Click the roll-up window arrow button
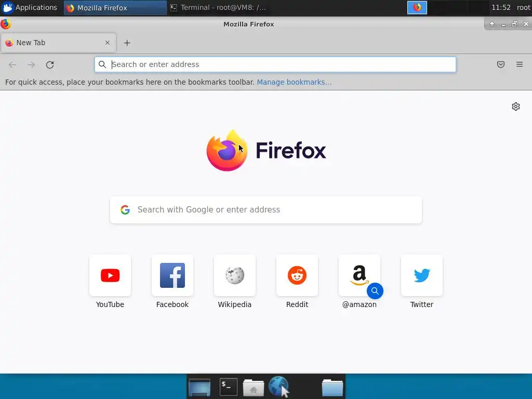This screenshot has width=532, height=399. pos(491,24)
